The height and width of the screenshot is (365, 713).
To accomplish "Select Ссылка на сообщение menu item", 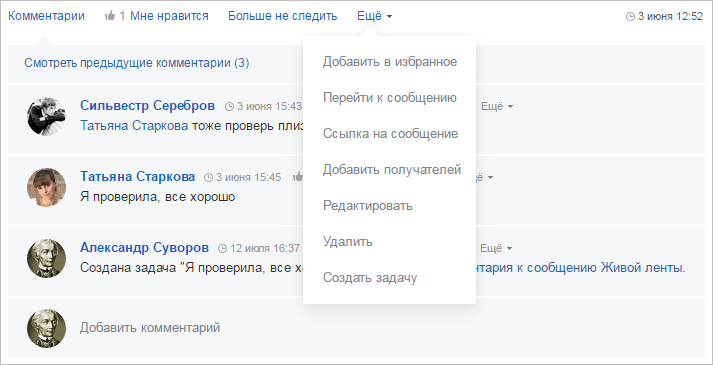I will click(390, 134).
